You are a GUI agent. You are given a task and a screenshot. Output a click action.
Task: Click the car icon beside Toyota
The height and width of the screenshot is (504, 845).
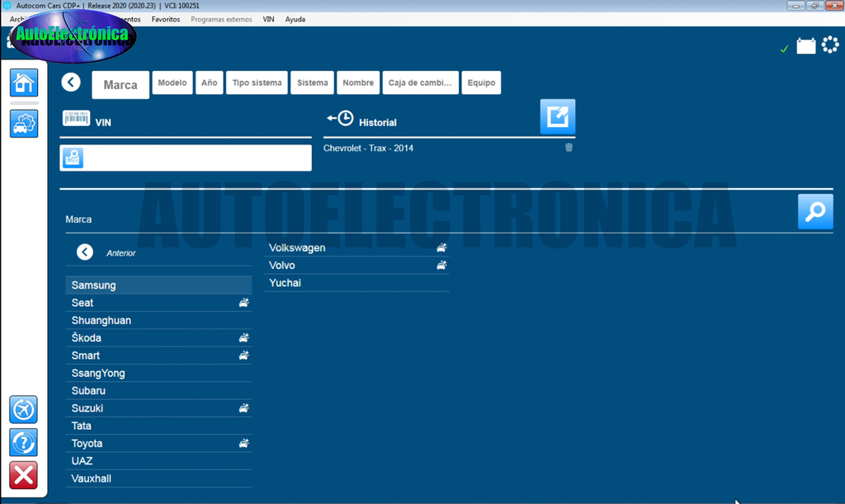[x=244, y=443]
